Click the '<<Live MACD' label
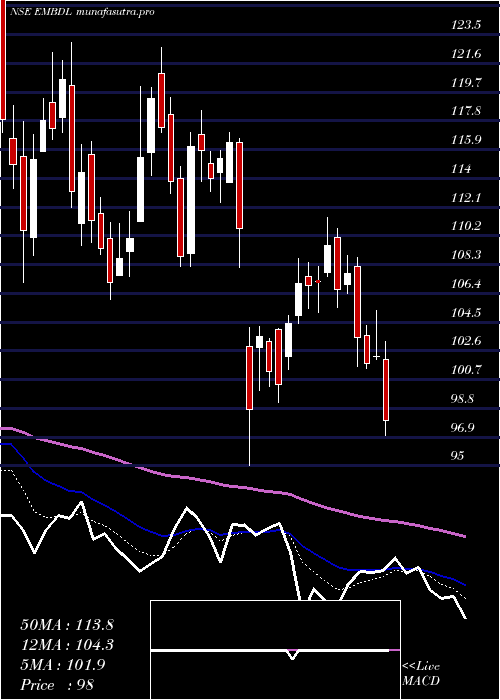500x700 pixels. tap(421, 674)
